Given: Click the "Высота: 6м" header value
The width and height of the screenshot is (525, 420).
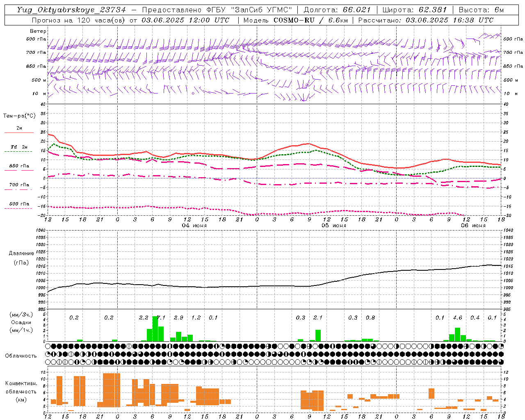Looking at the screenshot, I should pyautogui.click(x=481, y=10).
